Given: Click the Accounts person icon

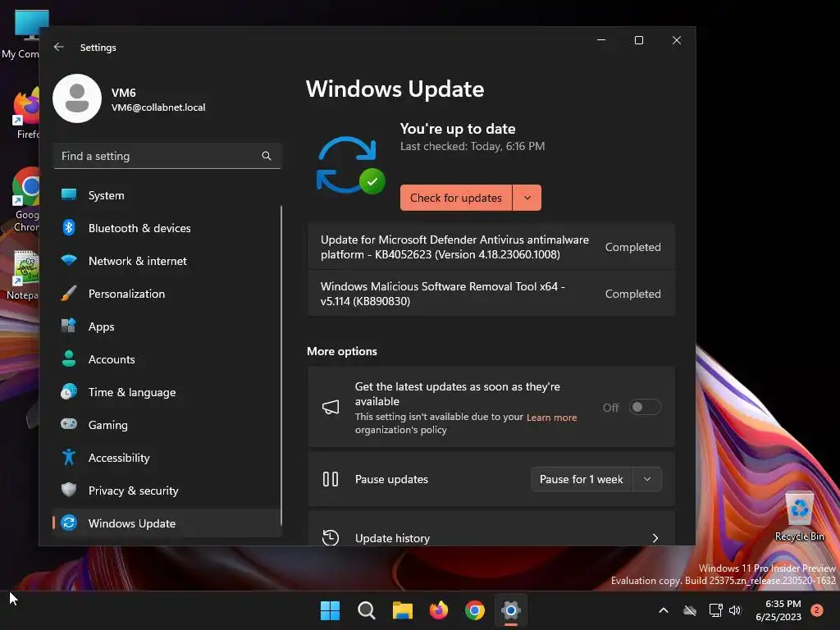Looking at the screenshot, I should pos(69,358).
